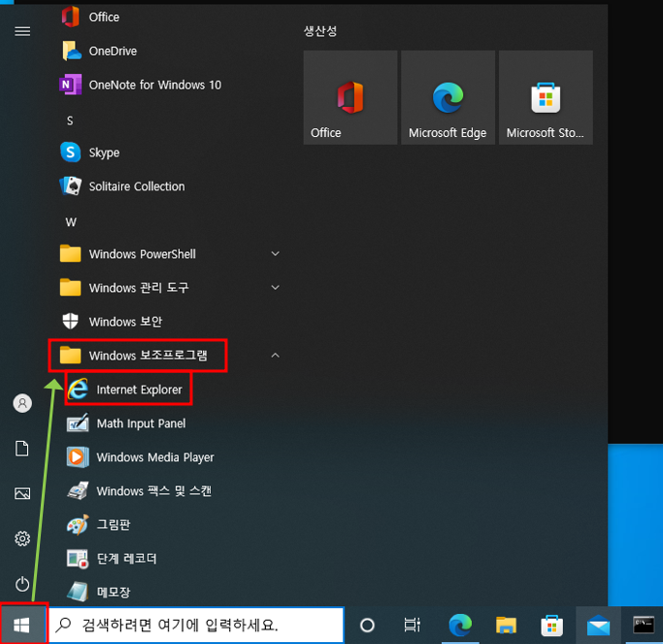The width and height of the screenshot is (663, 644).
Task: Open Microsoft Store on taskbar
Action: (551, 625)
